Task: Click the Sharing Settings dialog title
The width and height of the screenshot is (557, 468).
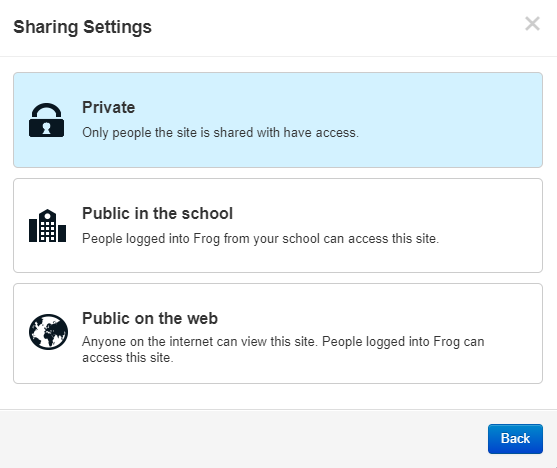Action: pos(82,27)
